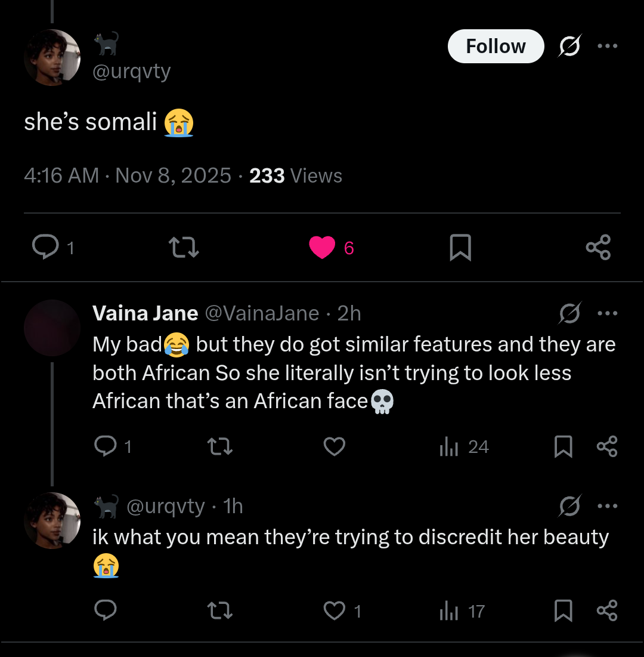The height and width of the screenshot is (657, 644).
Task: Click Grok icon on Vaina Jane's reply
Action: click(x=569, y=313)
